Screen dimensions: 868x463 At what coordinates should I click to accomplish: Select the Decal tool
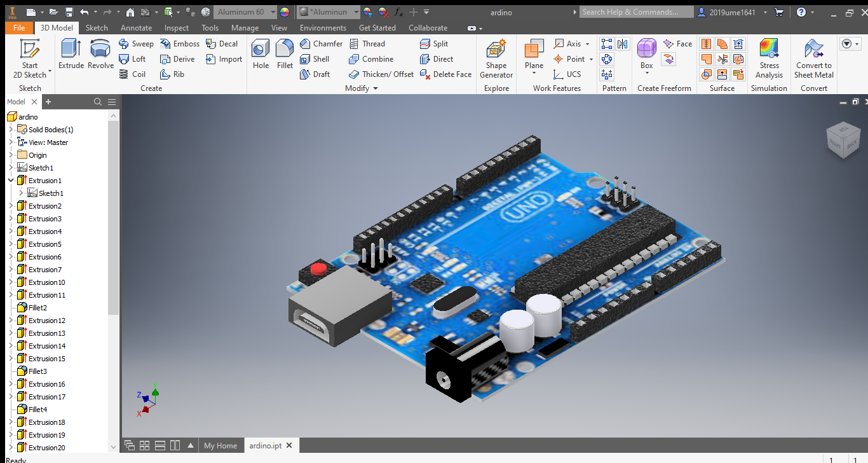tap(222, 44)
